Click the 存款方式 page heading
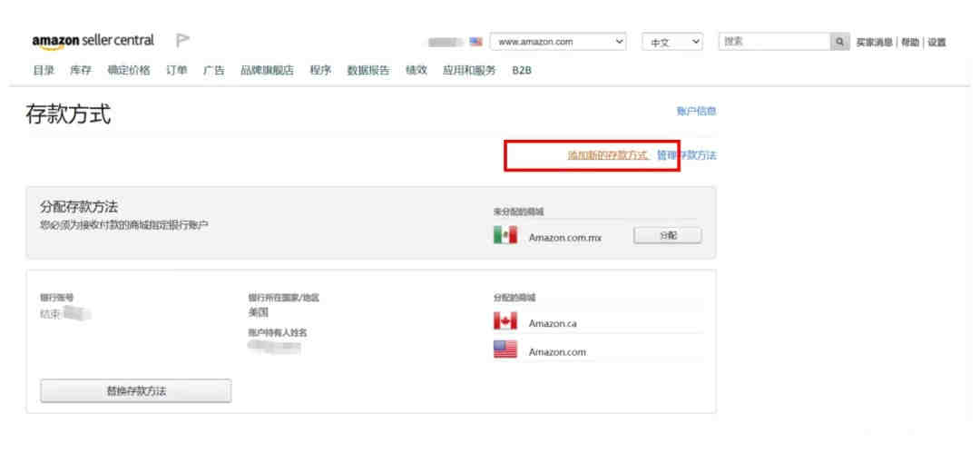 (69, 114)
